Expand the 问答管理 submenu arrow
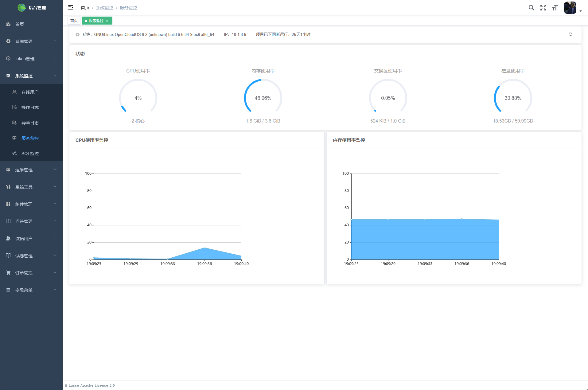This screenshot has height=390, width=588. tap(55, 221)
